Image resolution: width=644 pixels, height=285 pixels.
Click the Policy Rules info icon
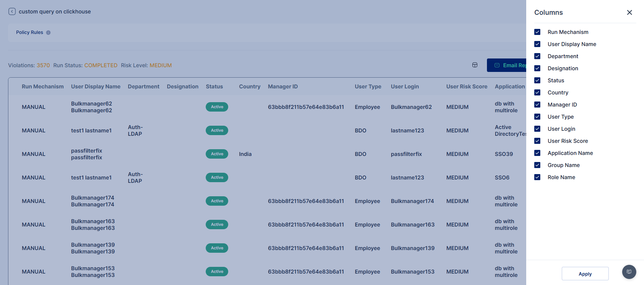click(x=48, y=33)
